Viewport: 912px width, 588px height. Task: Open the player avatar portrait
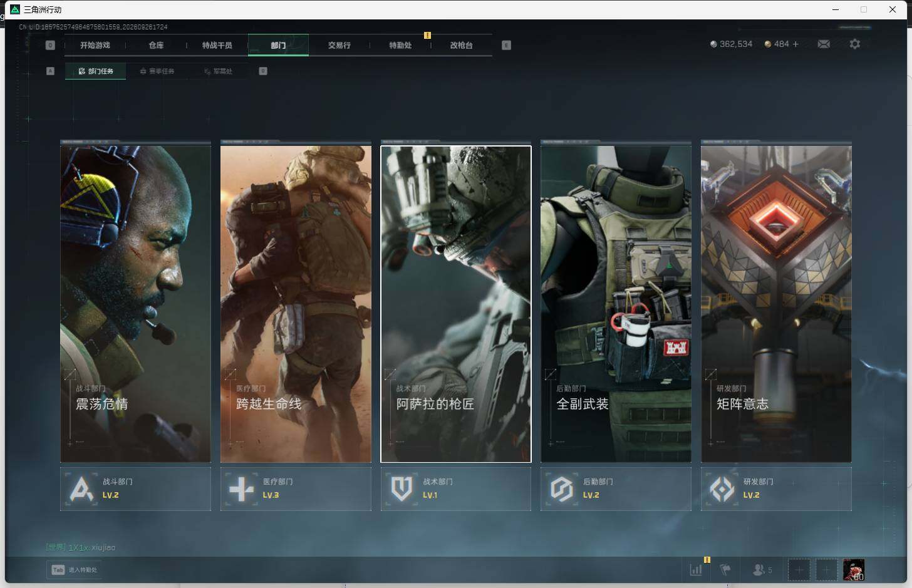[854, 570]
